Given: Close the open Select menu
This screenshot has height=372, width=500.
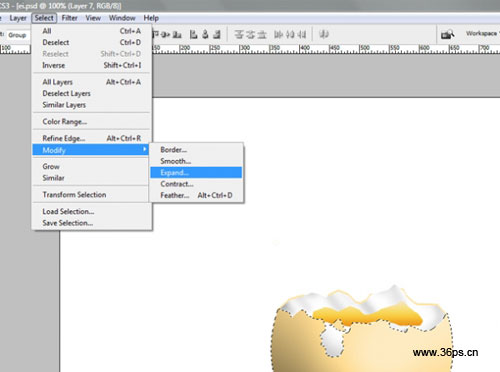Looking at the screenshot, I should point(44,18).
